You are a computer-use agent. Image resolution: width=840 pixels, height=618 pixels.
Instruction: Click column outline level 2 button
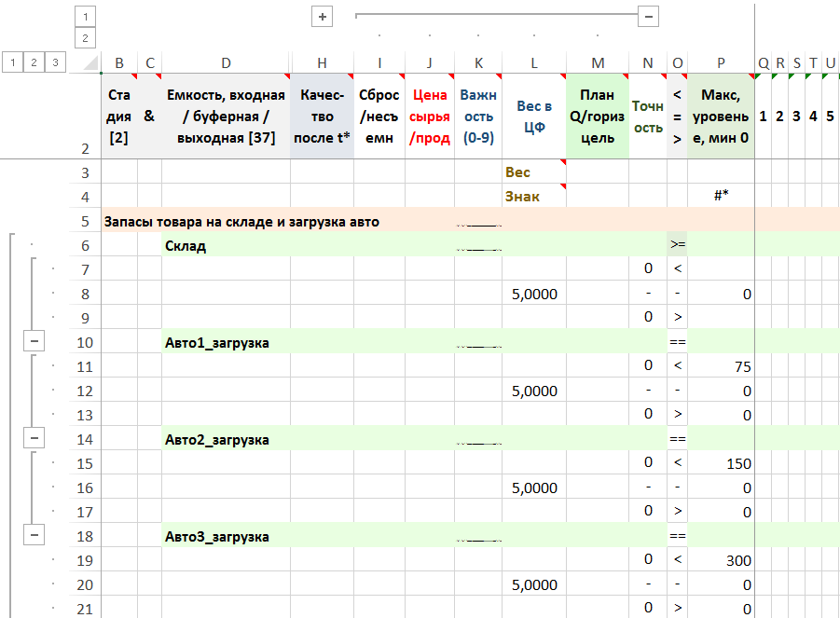85,38
